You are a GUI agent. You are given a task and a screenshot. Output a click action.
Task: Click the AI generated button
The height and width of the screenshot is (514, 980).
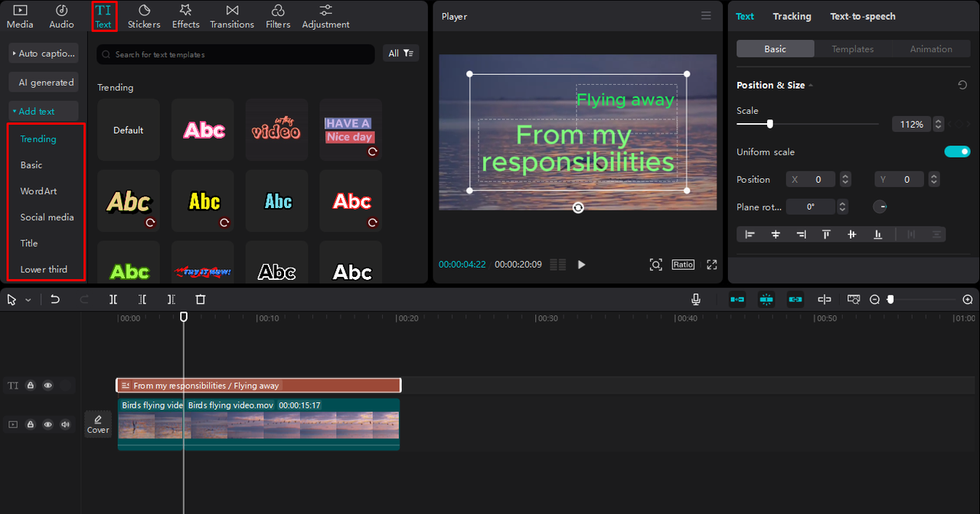(x=44, y=83)
